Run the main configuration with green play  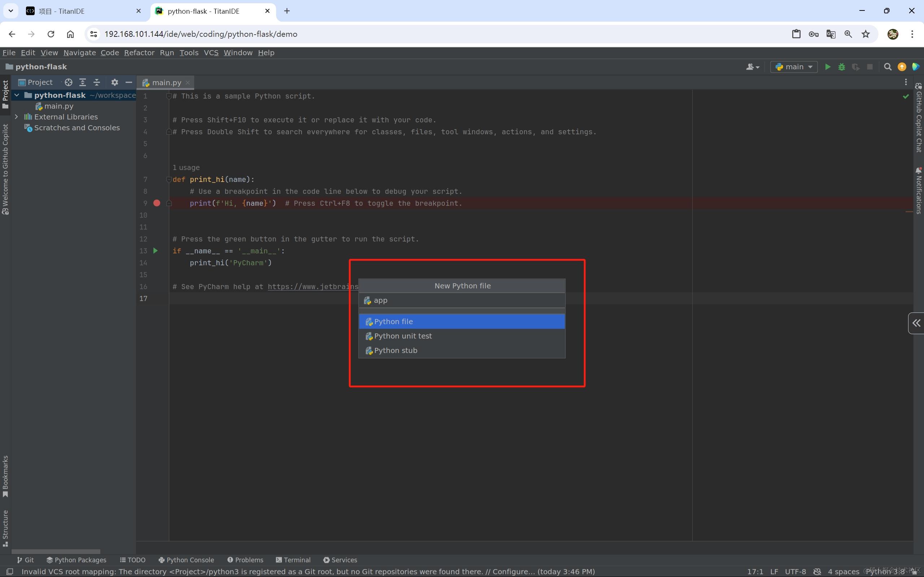(x=827, y=67)
